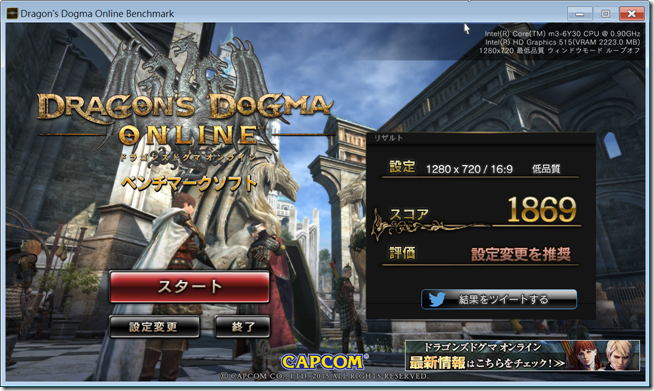654x391 pixels.
Task: Click the 1869 score value
Action: (x=541, y=209)
